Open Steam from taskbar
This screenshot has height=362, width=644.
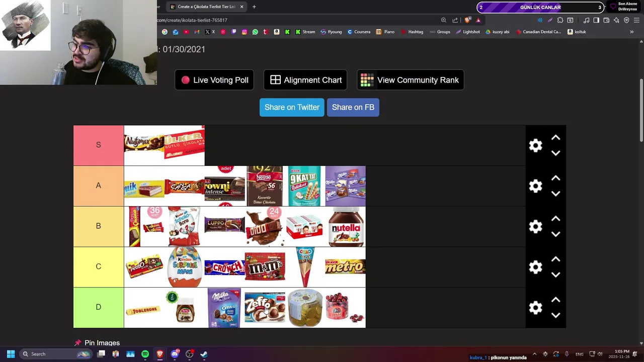(204, 354)
